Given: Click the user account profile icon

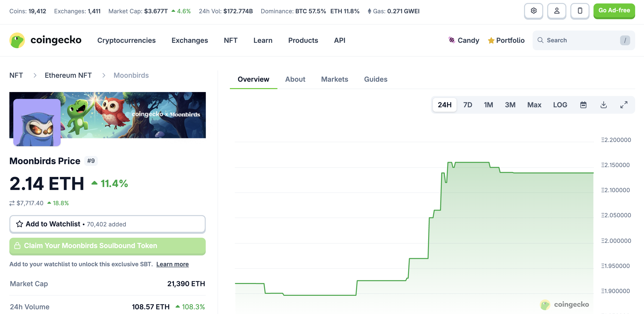Looking at the screenshot, I should click(x=557, y=11).
